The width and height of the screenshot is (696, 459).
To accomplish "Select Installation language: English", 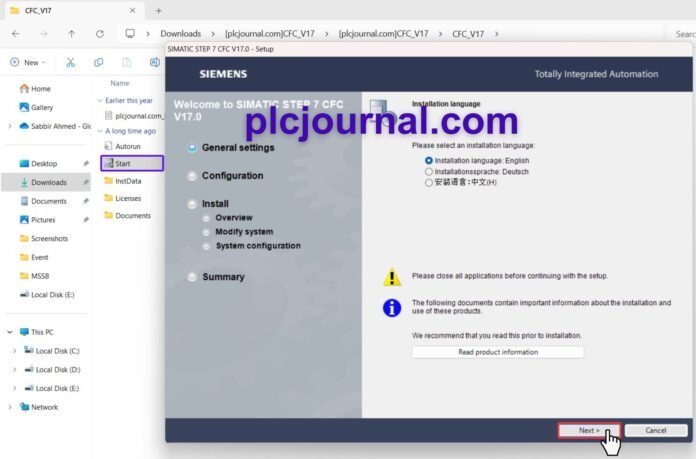I will pyautogui.click(x=430, y=160).
